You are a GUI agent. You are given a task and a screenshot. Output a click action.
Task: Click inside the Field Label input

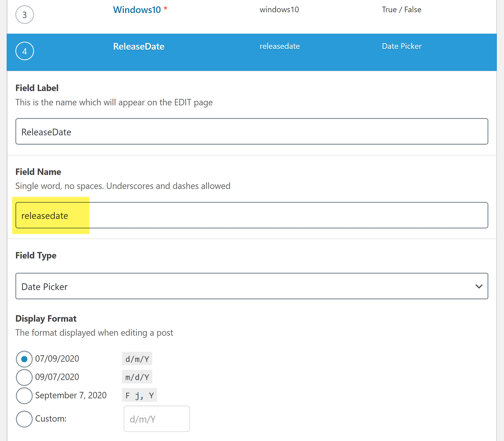click(251, 131)
